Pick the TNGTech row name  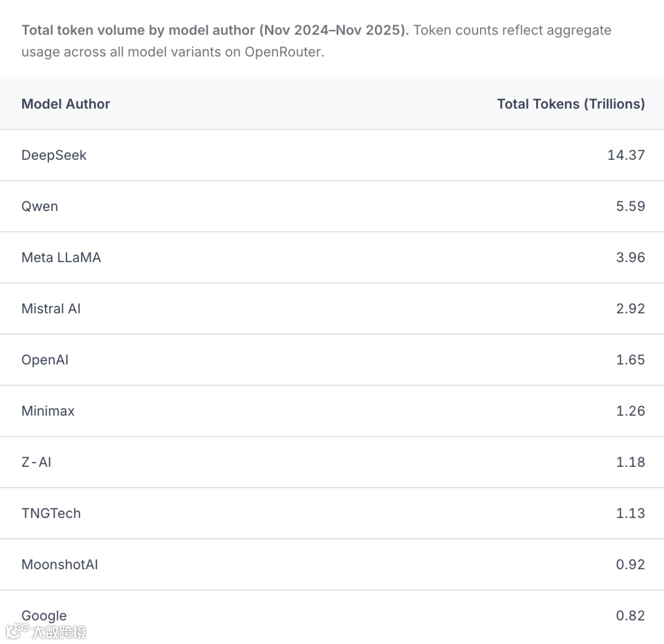(x=51, y=513)
